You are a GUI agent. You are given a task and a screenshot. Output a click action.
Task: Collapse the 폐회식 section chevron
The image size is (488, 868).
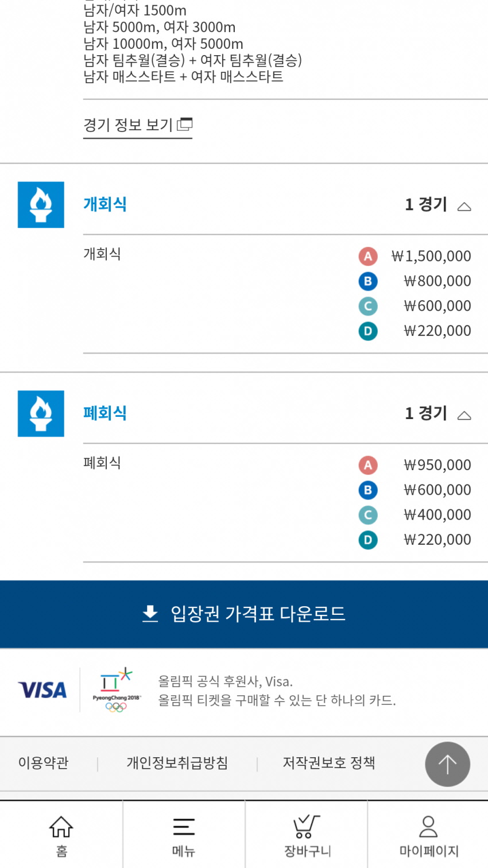click(x=464, y=416)
